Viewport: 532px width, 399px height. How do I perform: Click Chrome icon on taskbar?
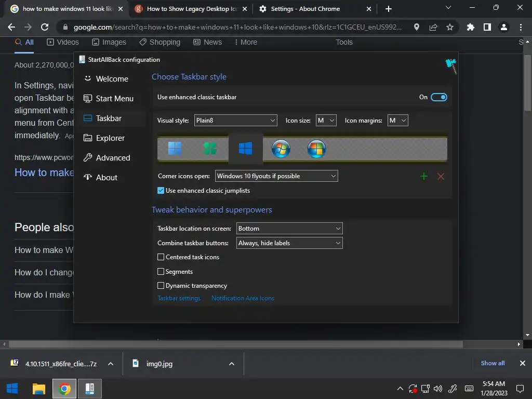(64, 389)
